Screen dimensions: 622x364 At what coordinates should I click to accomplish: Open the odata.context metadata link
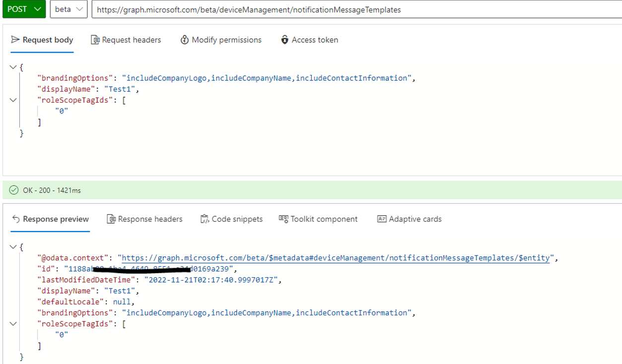pyautogui.click(x=335, y=257)
